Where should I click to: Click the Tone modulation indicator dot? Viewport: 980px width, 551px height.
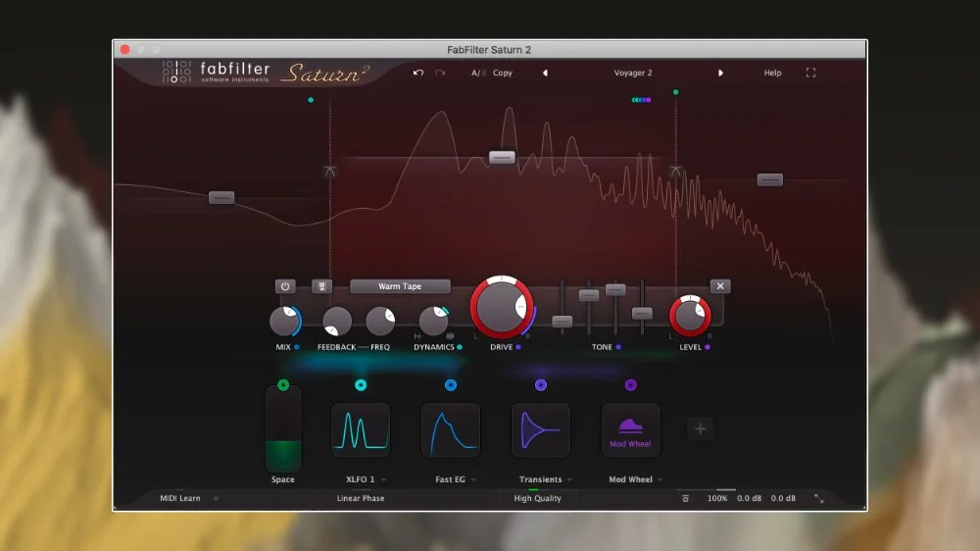click(x=618, y=347)
